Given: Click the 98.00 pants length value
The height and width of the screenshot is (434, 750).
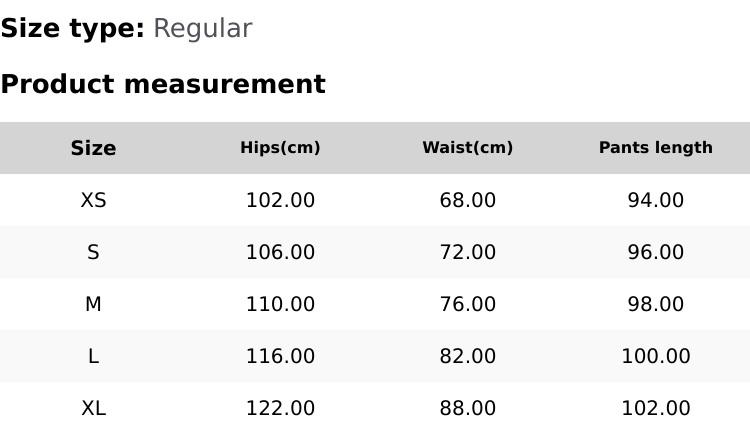Looking at the screenshot, I should click(655, 305).
